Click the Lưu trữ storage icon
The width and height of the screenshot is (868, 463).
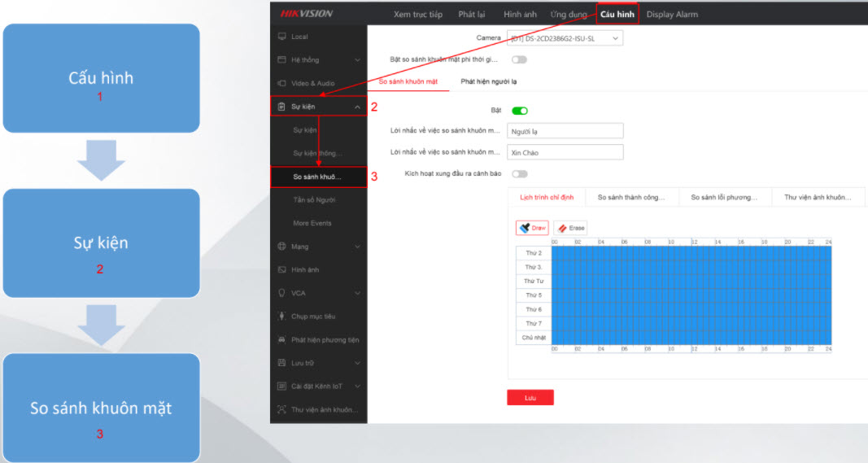pyautogui.click(x=282, y=363)
